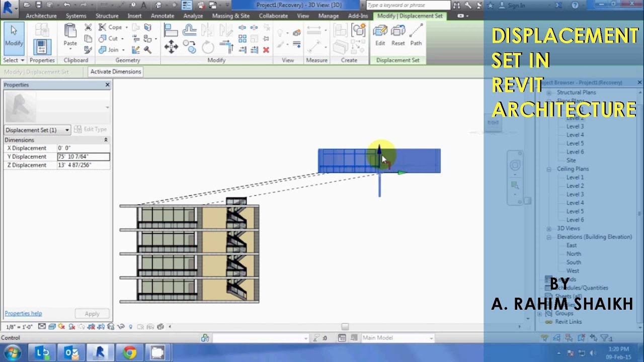Click the Apply button in Properties
The image size is (644, 362).
[92, 314]
